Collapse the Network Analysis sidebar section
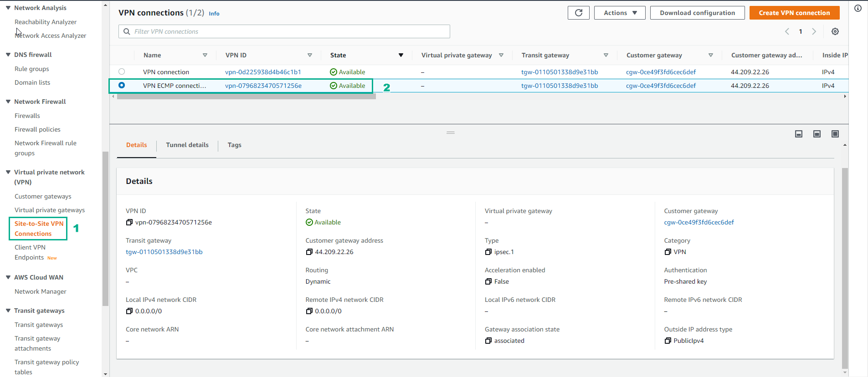868x377 pixels. pyautogui.click(x=8, y=8)
